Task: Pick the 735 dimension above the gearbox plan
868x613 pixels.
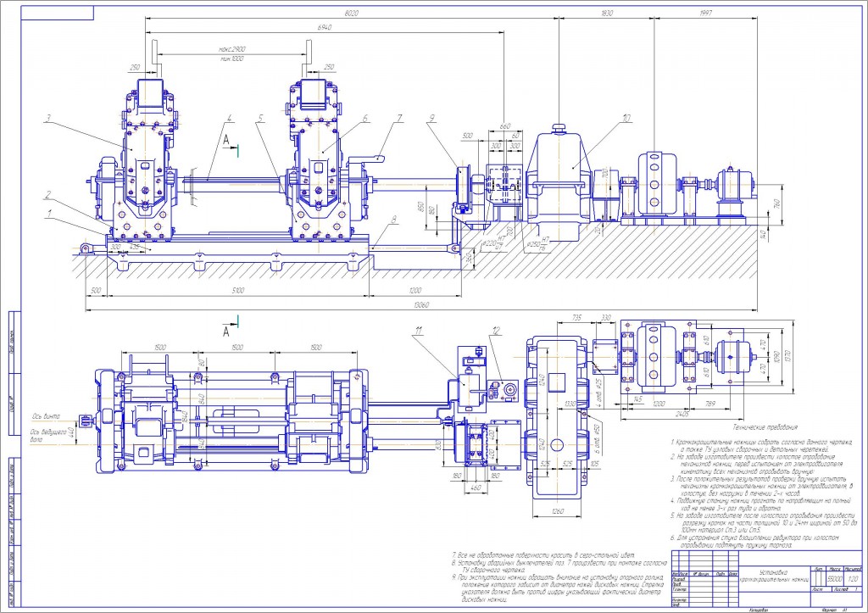Action: (x=576, y=317)
